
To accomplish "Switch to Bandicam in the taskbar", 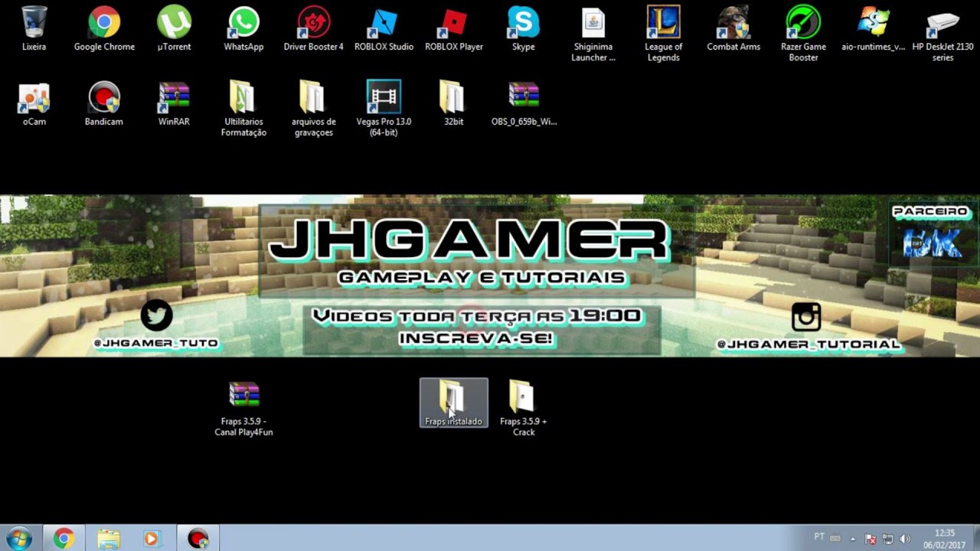I will 198,539.
